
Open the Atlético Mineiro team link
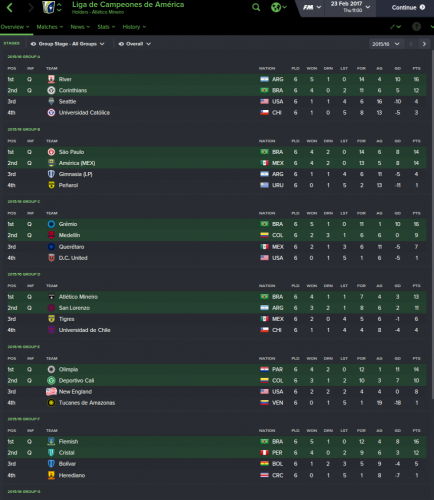[x=78, y=297]
